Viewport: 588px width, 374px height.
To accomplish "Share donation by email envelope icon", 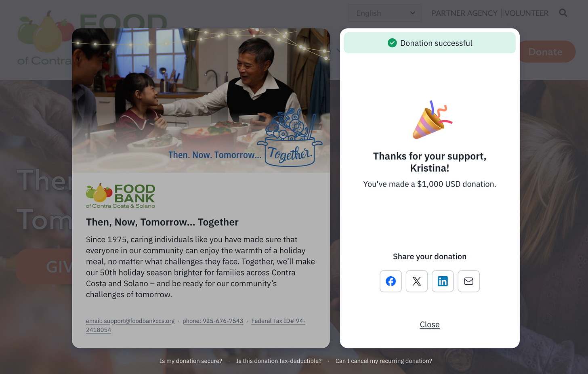I will 468,281.
